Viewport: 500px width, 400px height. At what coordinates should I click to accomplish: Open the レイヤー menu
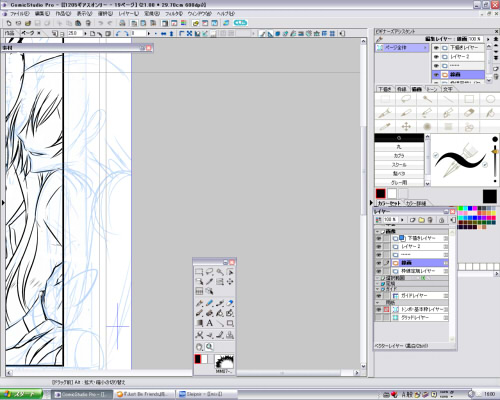click(128, 14)
